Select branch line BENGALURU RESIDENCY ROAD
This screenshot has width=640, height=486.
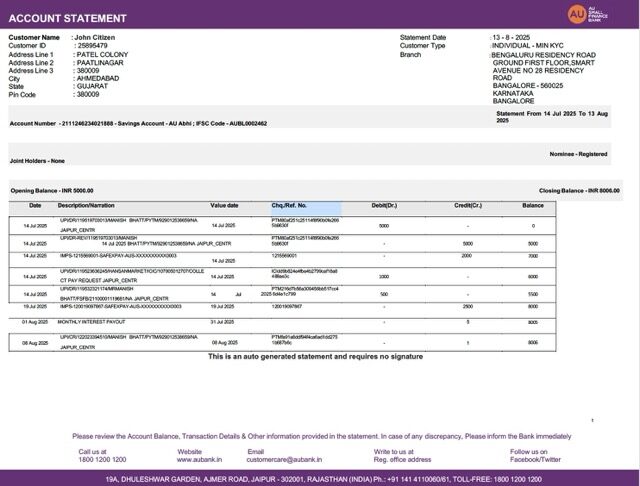click(x=543, y=55)
